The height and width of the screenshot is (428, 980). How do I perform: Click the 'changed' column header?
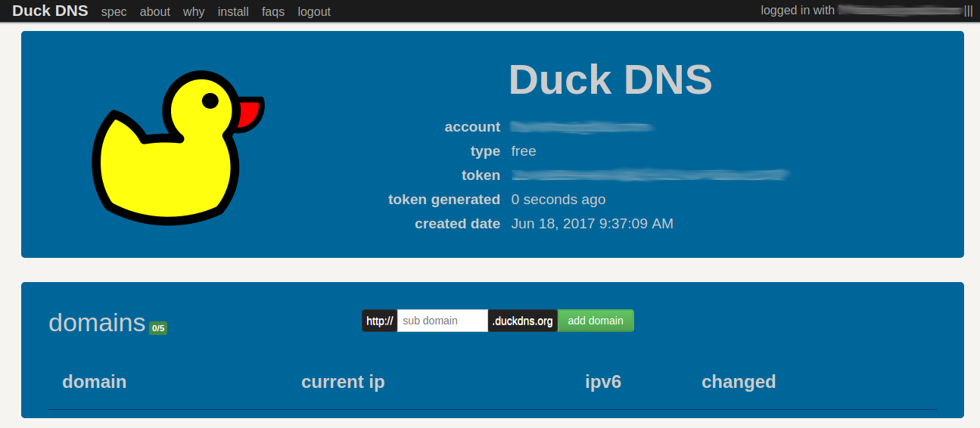739,382
